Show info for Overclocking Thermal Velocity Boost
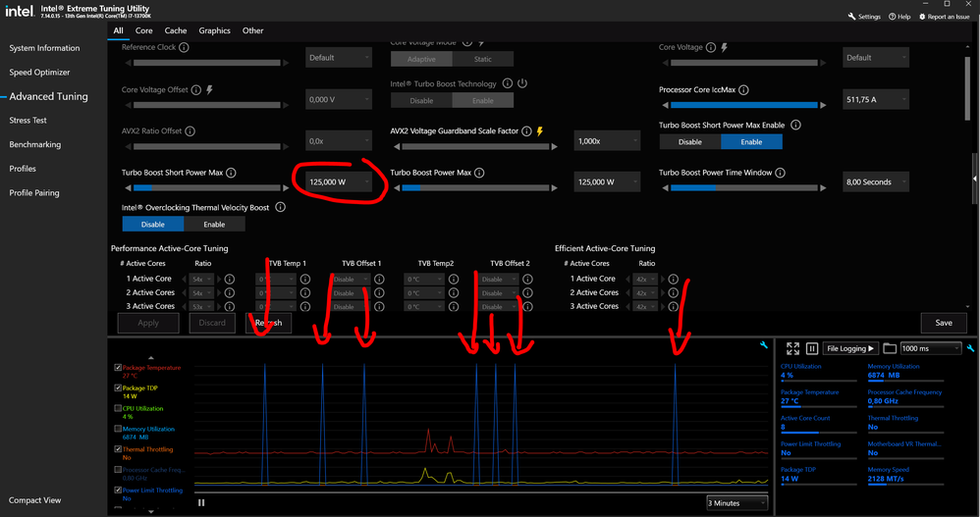The image size is (980, 517). (x=280, y=207)
